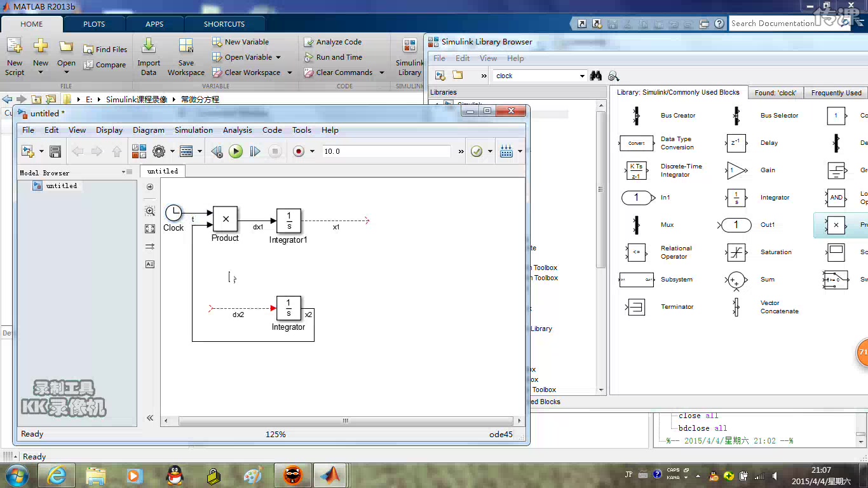Click the New Variable button
Viewport: 868px width, 488px height.
(x=241, y=42)
